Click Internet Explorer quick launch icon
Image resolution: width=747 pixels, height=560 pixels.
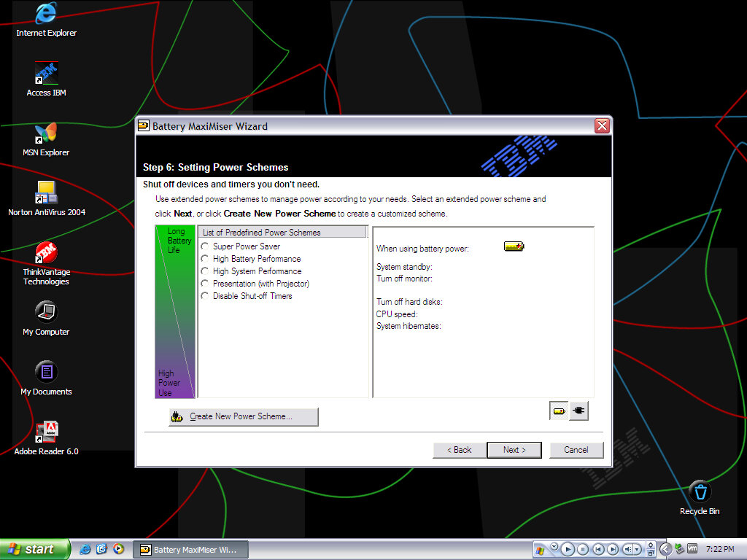click(x=85, y=549)
